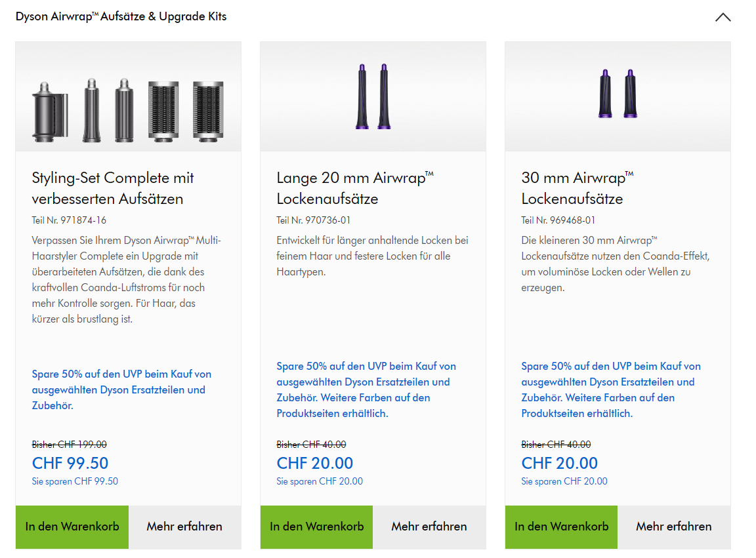The width and height of the screenshot is (756, 558).
Task: Click Dyson Airwrap Aufsätze & Upgrade Kits heading
Action: (x=121, y=17)
